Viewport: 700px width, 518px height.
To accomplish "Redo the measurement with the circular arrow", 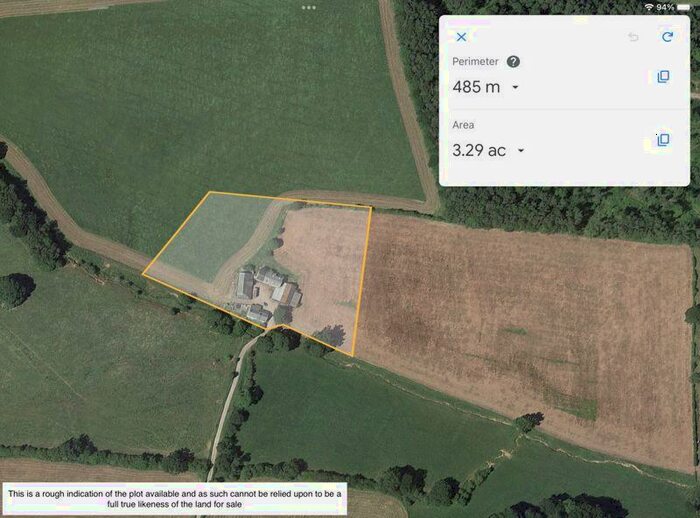I will (x=667, y=37).
